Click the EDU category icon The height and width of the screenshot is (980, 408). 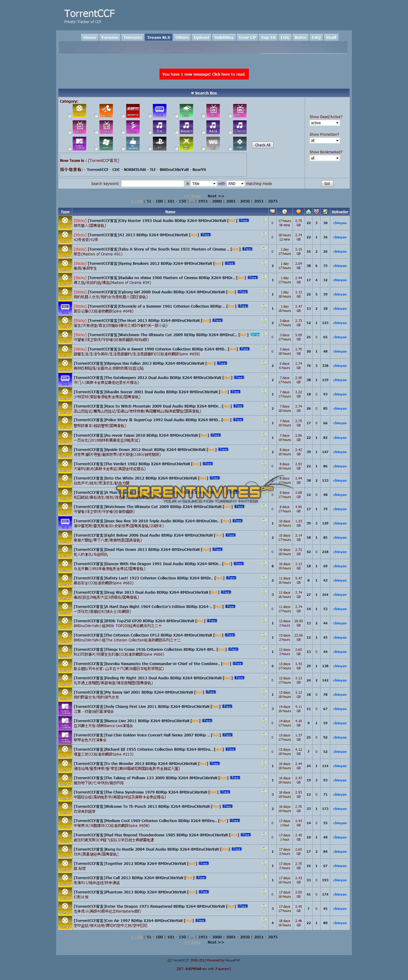[x=186, y=111]
